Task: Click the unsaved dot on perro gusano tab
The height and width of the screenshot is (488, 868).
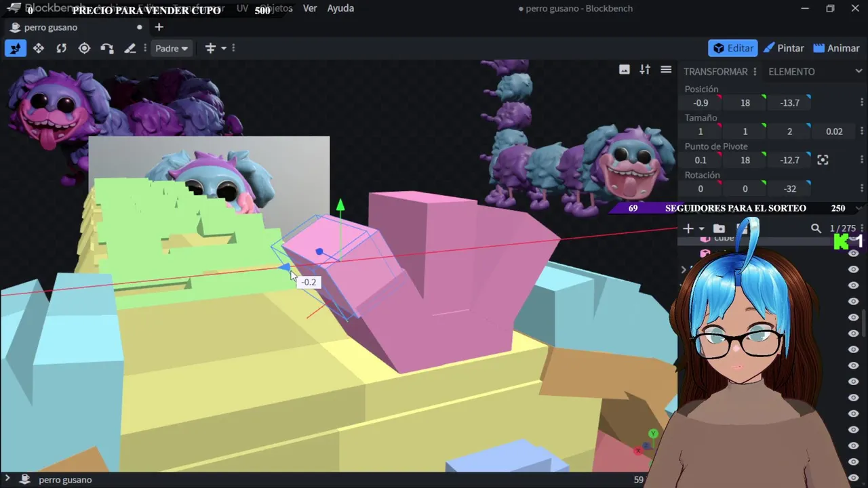Action: pyautogui.click(x=140, y=27)
